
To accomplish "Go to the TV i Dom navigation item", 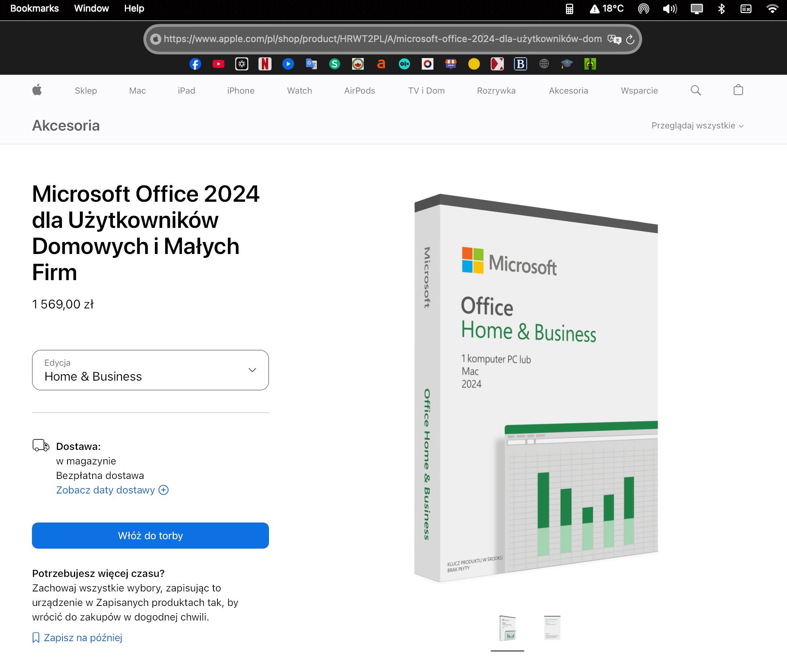I will (427, 91).
